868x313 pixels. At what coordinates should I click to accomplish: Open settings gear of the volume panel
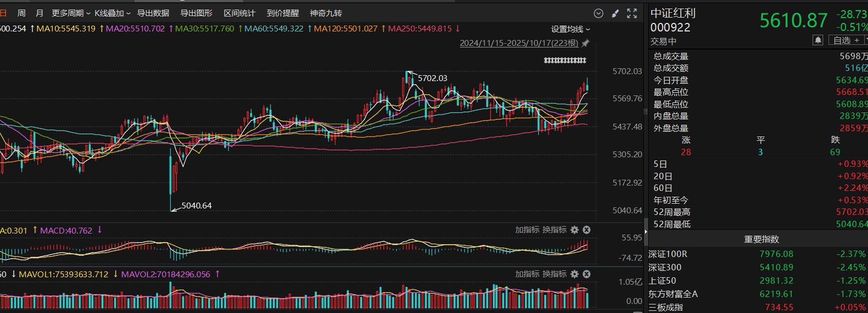(x=575, y=274)
